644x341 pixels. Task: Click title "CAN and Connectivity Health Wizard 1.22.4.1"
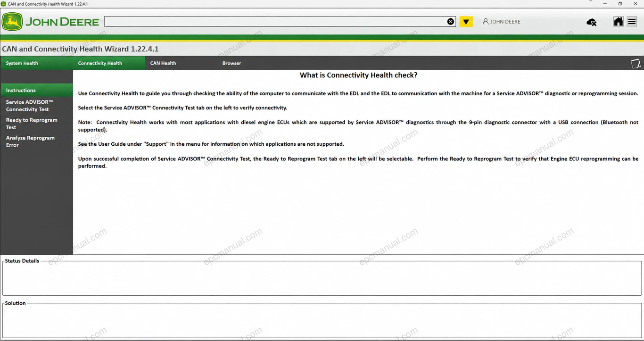80,49
